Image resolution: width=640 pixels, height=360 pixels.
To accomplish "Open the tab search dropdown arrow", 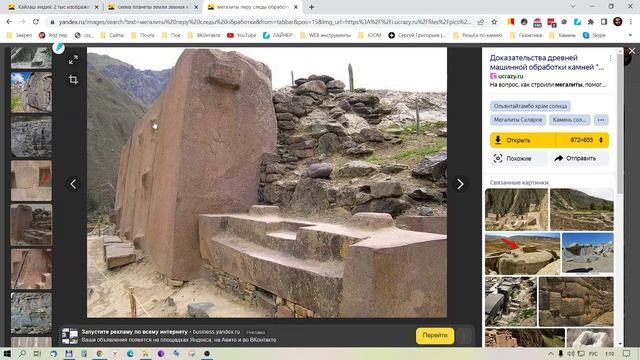I will pyautogui.click(x=573, y=7).
